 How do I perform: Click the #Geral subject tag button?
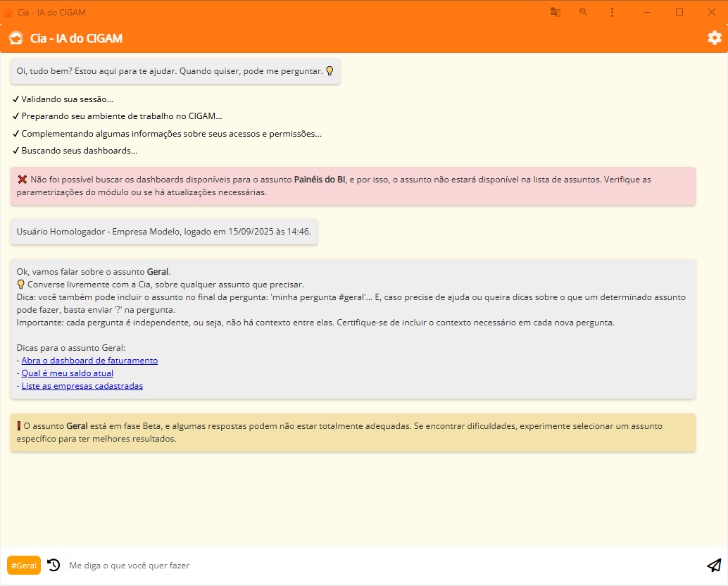24,565
